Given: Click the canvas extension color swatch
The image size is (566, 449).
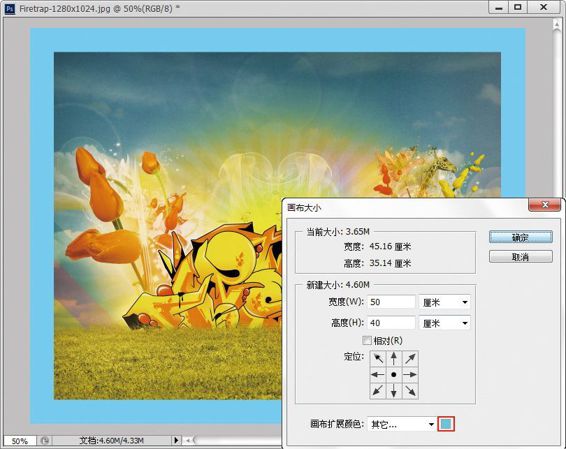Looking at the screenshot, I should 446,424.
